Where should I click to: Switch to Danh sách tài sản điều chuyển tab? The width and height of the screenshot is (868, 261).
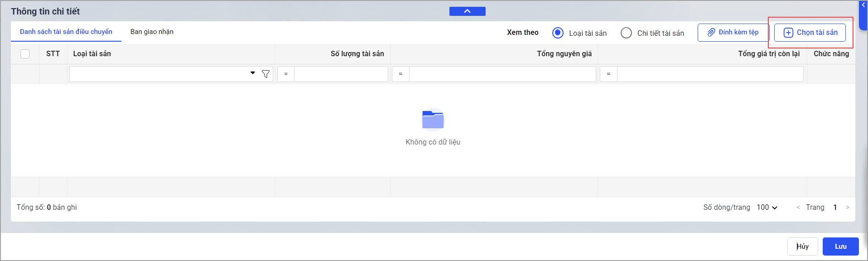pos(66,32)
